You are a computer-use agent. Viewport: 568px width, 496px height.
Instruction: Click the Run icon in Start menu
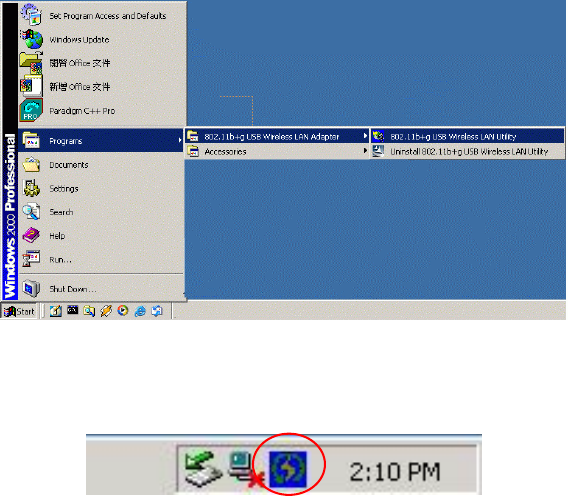click(31, 259)
